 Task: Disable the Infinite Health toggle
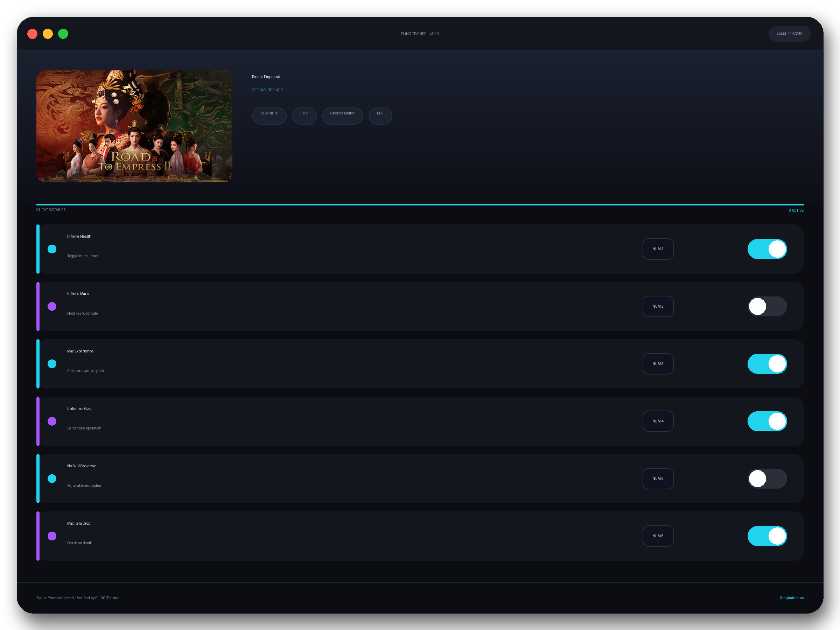[x=767, y=249]
